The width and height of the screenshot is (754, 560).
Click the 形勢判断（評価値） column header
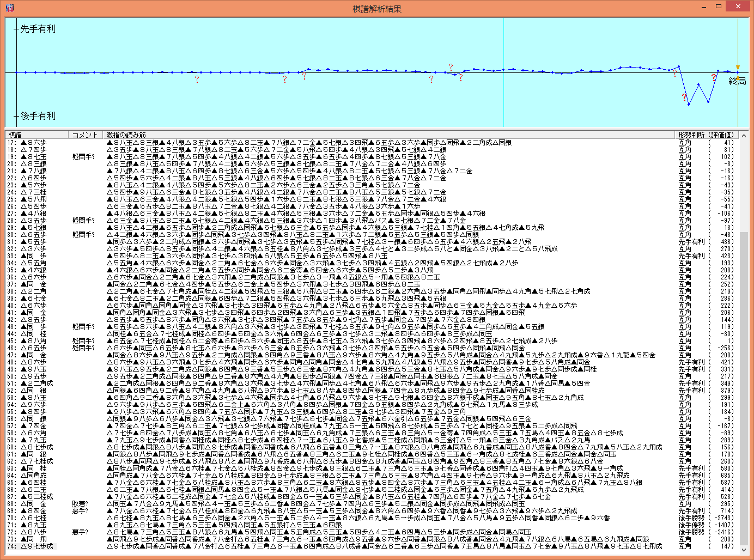coord(707,135)
